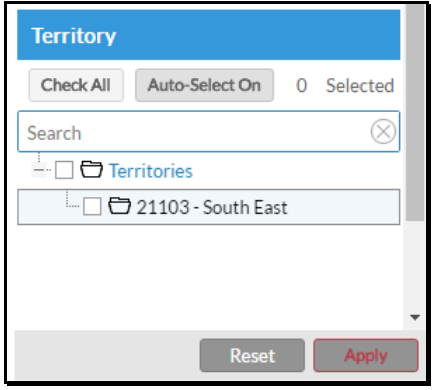
Task: Click the Selected count label
Action: tap(360, 86)
